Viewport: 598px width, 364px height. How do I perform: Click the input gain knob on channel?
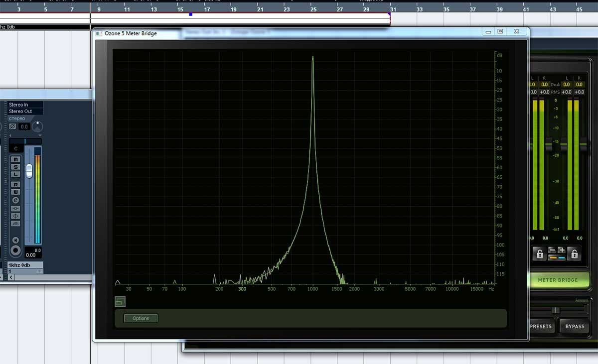pos(38,126)
